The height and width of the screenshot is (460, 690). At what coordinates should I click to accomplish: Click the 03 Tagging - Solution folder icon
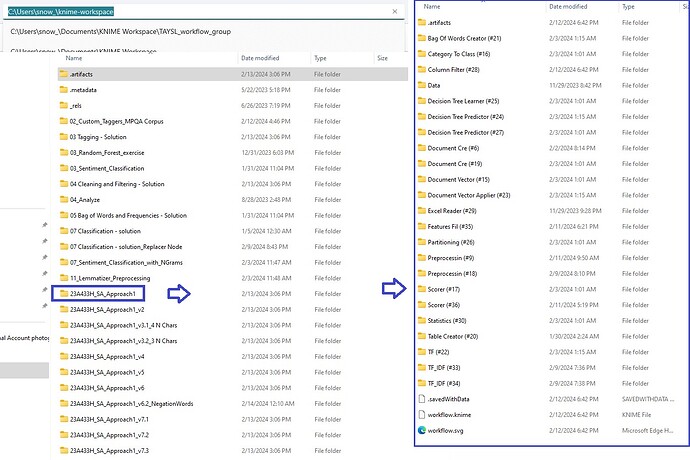(x=64, y=137)
